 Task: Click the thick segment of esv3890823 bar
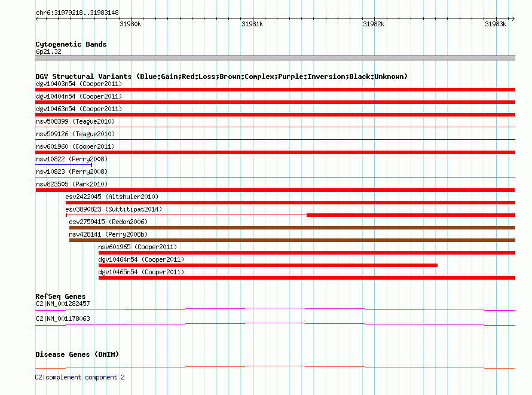pos(411,215)
